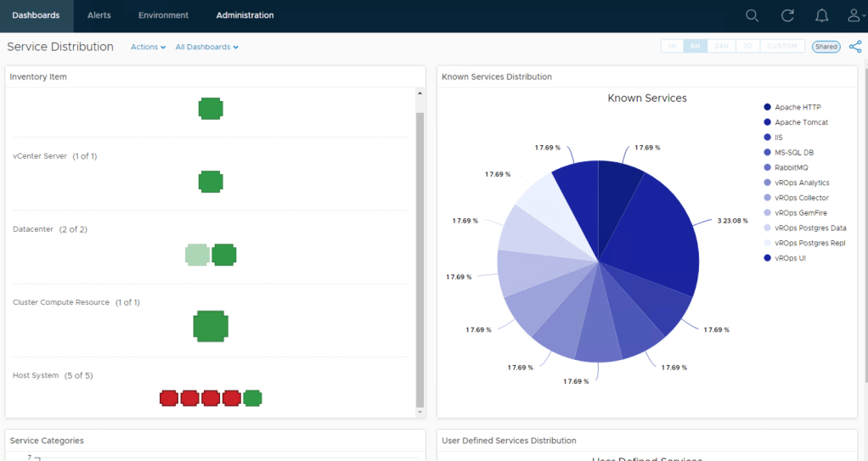Select the 7D time range option
The width and height of the screenshot is (868, 461).
[x=747, y=47]
